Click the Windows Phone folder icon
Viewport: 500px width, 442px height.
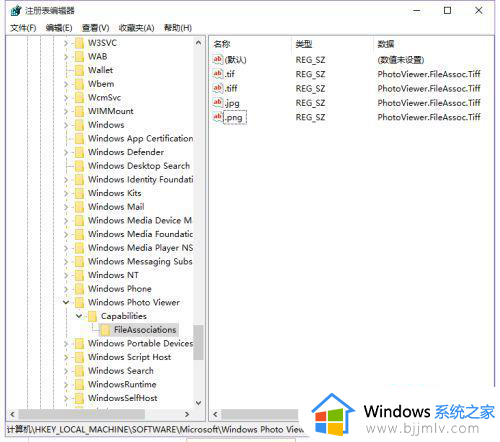79,289
